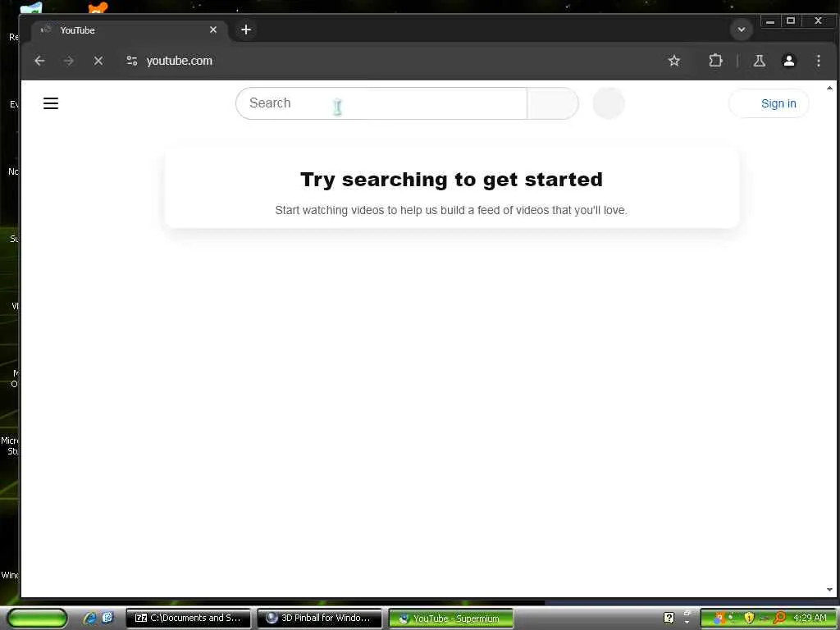Go back using the browser back arrow
The height and width of the screenshot is (630, 840).
[39, 61]
